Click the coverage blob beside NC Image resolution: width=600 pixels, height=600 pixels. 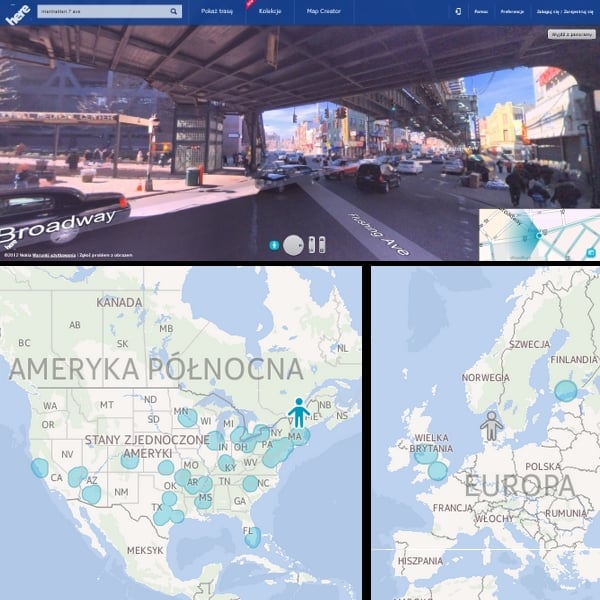coord(250,484)
